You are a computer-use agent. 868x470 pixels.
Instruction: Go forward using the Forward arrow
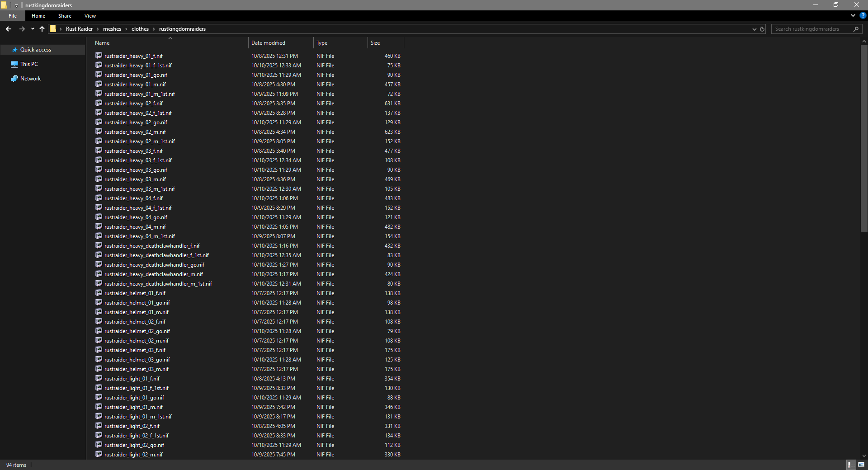click(22, 29)
